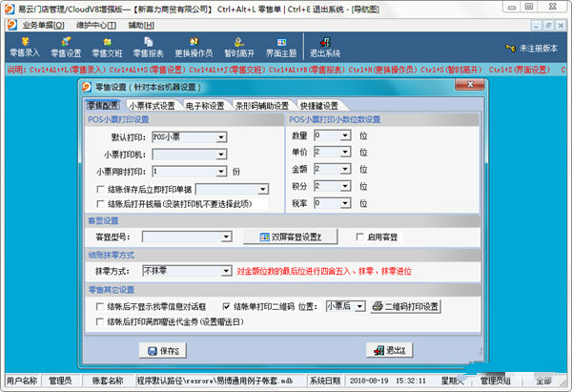
Task: Click the 双屏客显设置 button
Action: pyautogui.click(x=291, y=237)
